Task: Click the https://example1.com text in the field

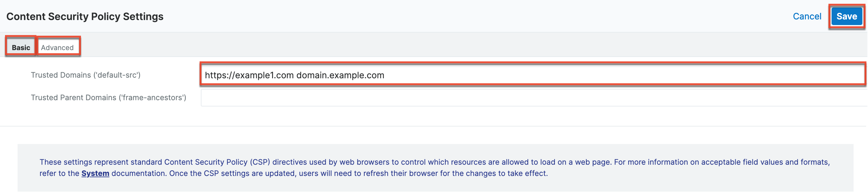Action: pos(249,75)
